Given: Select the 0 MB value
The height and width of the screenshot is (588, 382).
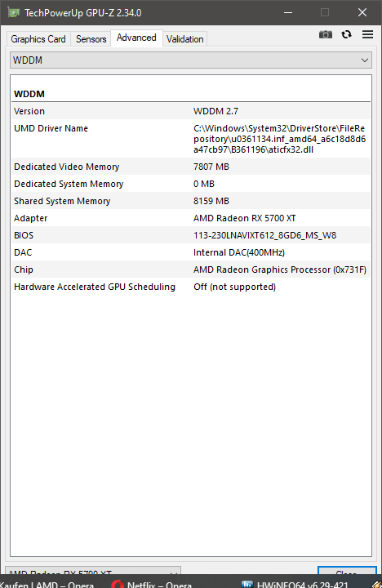Looking at the screenshot, I should (x=204, y=184).
